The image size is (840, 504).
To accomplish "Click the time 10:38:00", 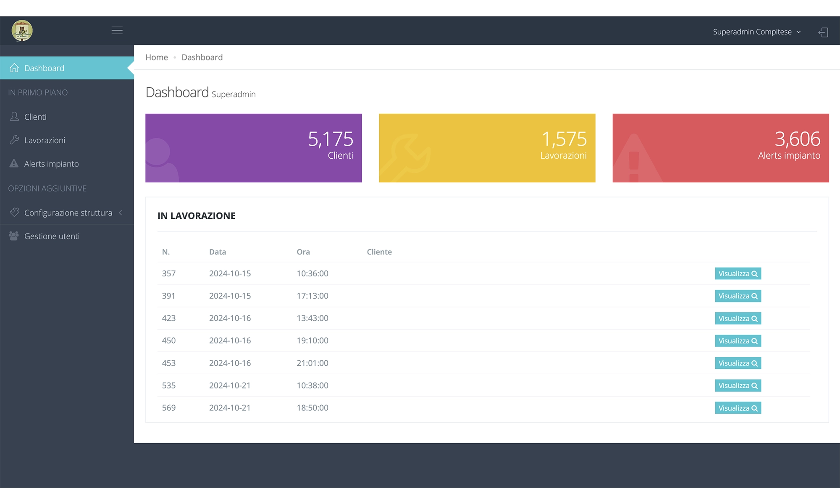I will (312, 385).
